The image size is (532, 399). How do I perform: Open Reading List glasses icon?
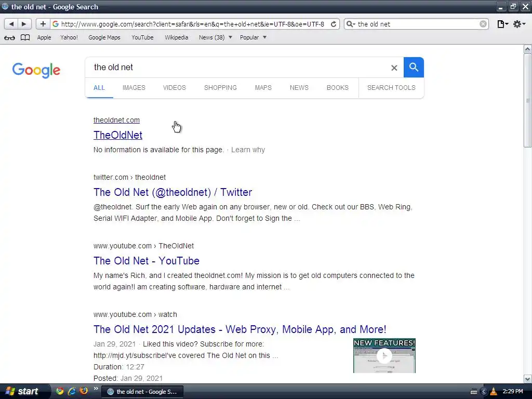click(x=9, y=37)
